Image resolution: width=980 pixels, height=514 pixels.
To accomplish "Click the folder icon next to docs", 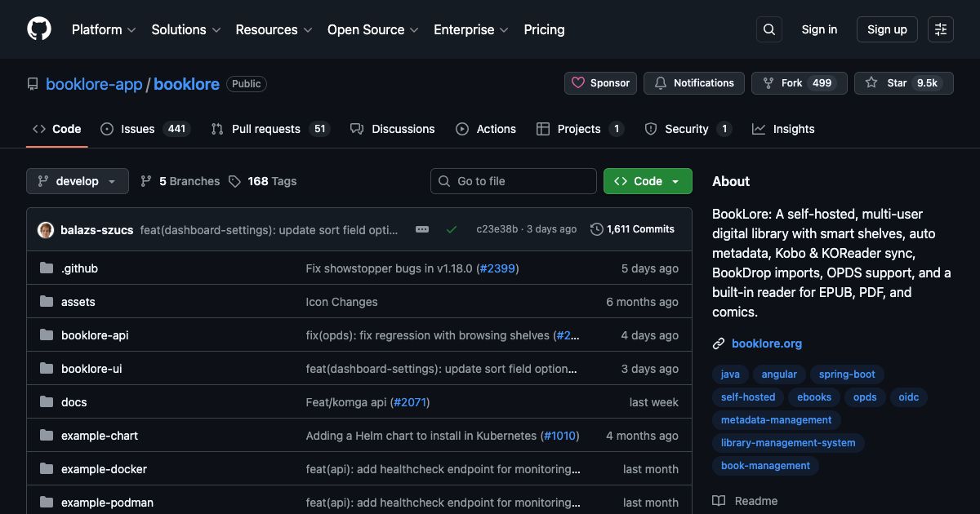I will (x=47, y=401).
